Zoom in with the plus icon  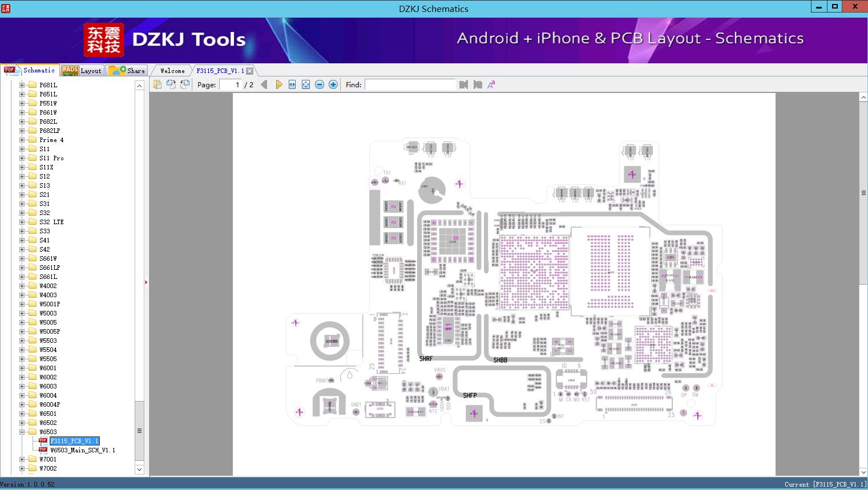coord(333,84)
